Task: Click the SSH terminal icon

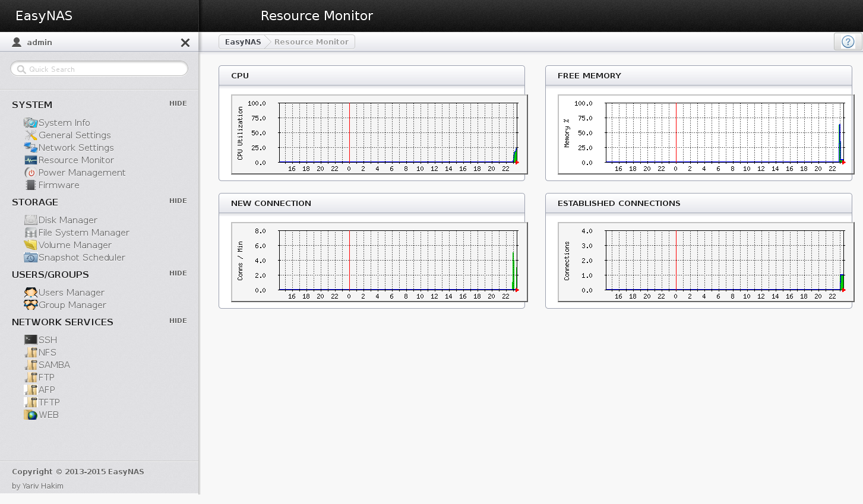Action: pyautogui.click(x=30, y=340)
